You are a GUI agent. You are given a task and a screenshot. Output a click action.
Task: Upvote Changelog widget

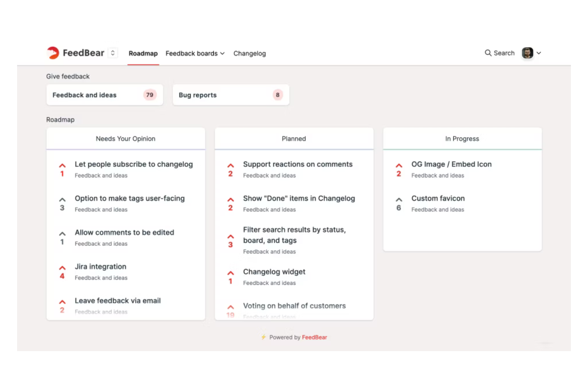(x=230, y=273)
